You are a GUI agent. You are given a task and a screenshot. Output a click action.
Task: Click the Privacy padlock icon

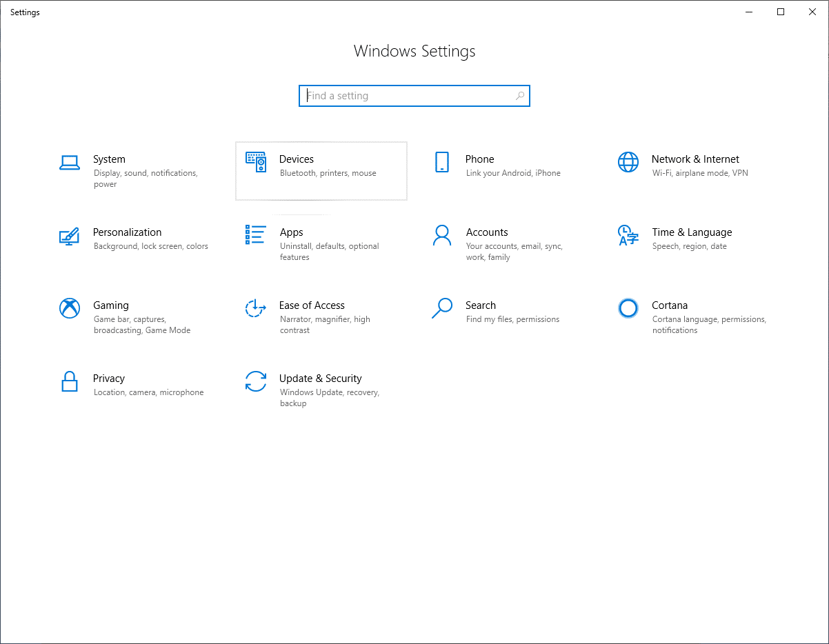coord(70,381)
